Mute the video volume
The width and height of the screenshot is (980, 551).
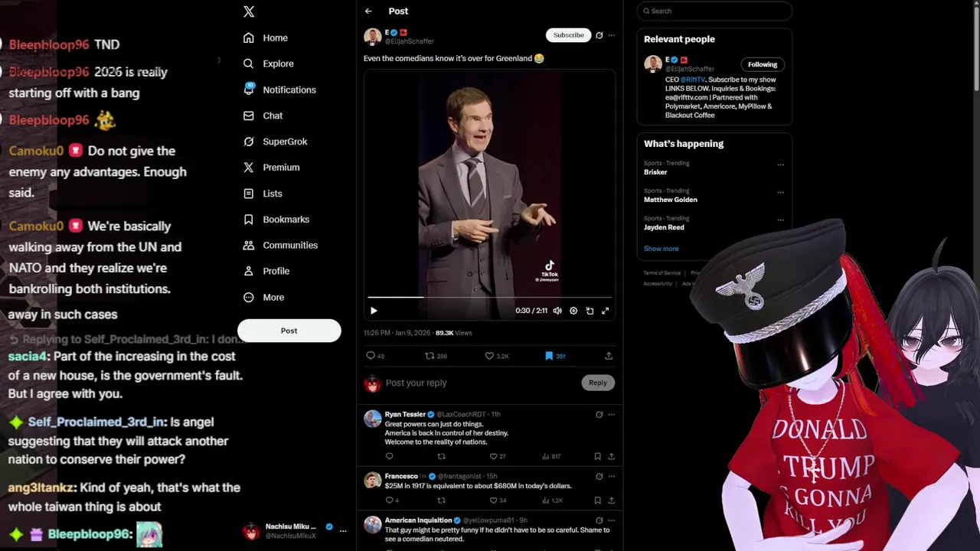(x=557, y=311)
